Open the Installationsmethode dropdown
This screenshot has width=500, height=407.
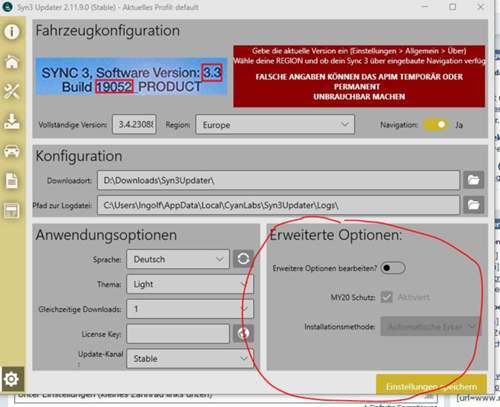coord(431,326)
